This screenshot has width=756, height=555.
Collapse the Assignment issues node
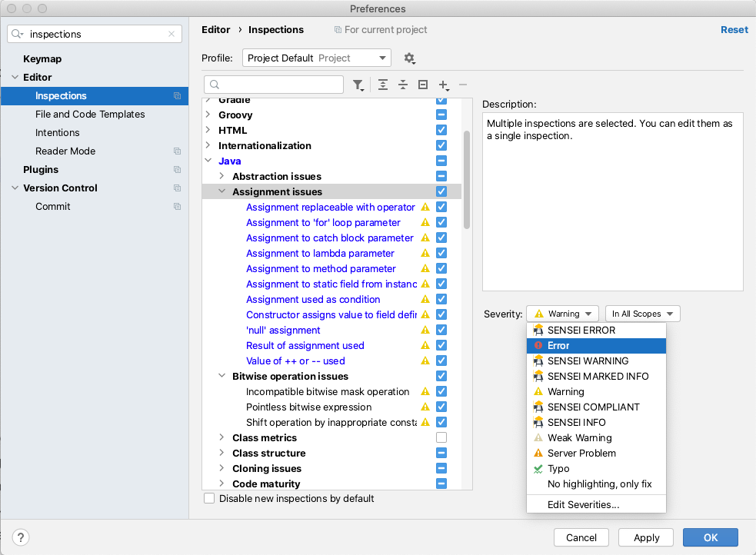pyautogui.click(x=221, y=191)
